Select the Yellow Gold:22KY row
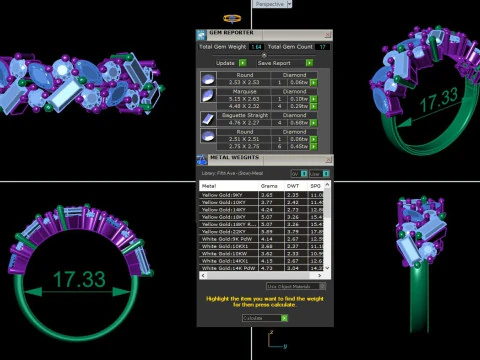The height and width of the screenshot is (360, 480). click(262, 232)
